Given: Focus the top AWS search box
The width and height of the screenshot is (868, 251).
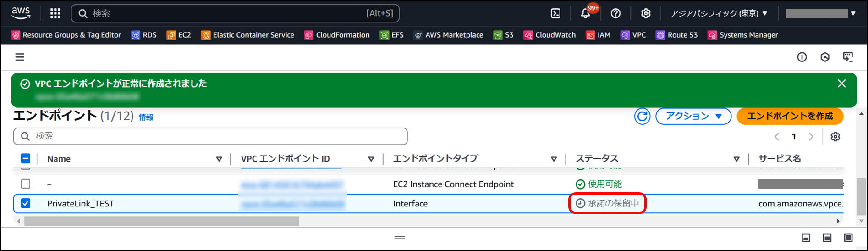Looking at the screenshot, I should coord(235,13).
